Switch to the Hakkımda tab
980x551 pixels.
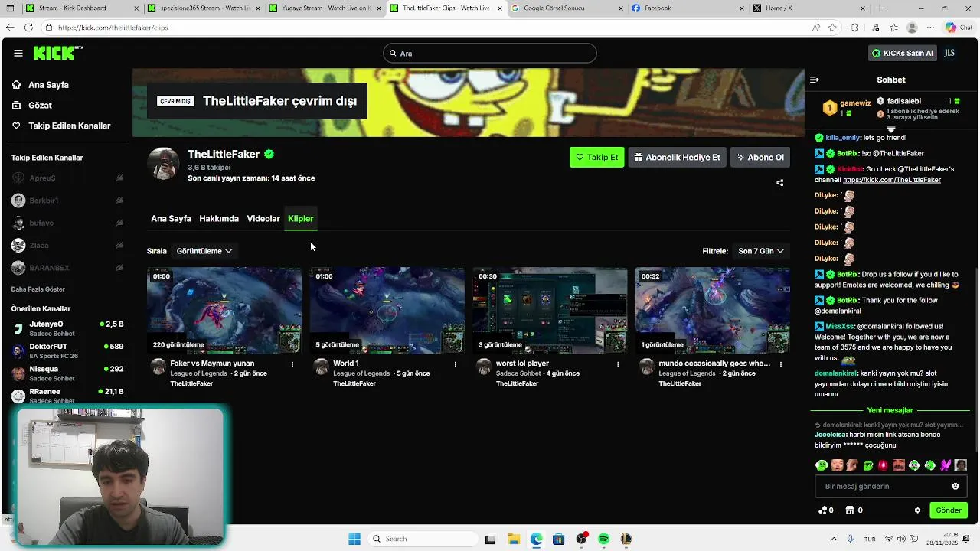pos(219,218)
